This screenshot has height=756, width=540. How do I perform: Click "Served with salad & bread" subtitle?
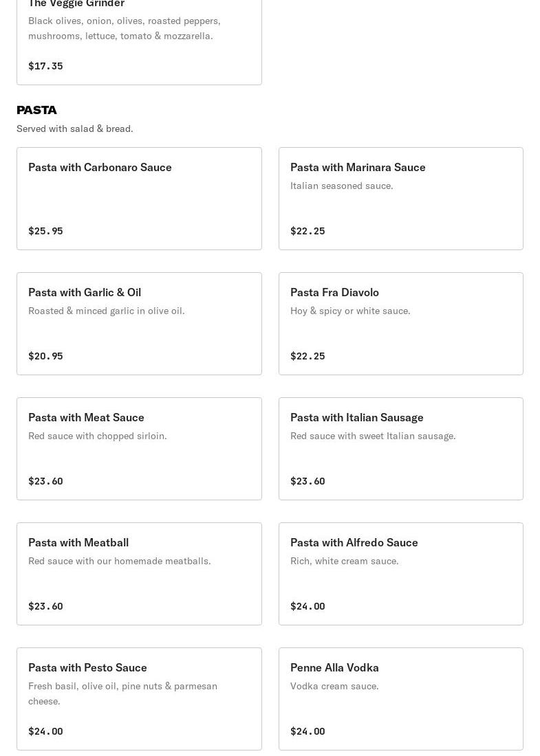74,129
